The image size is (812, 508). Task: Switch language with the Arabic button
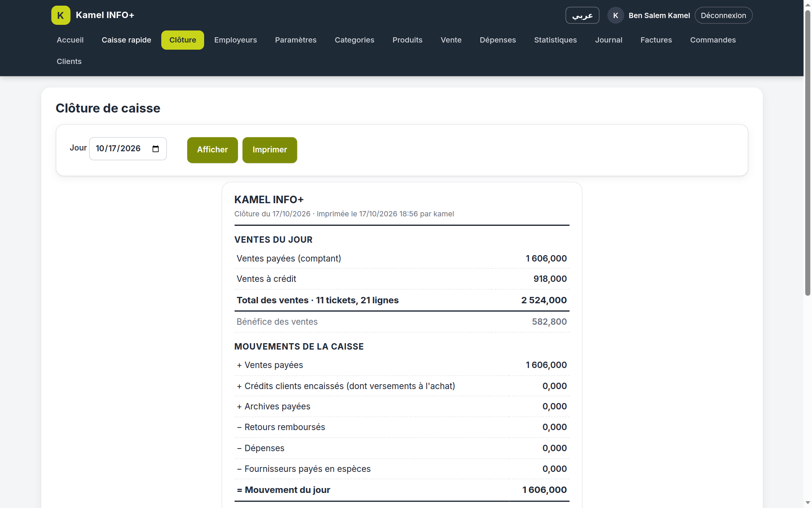click(x=582, y=15)
